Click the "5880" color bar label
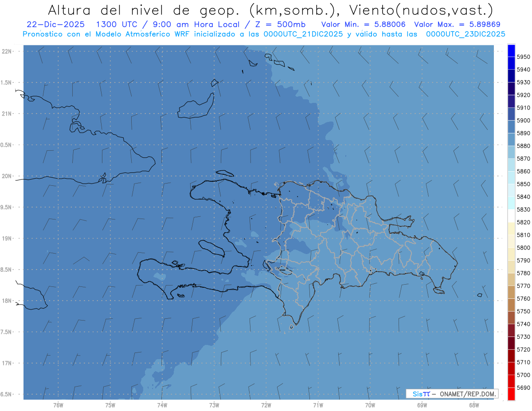The image size is (532, 411). coord(523,146)
